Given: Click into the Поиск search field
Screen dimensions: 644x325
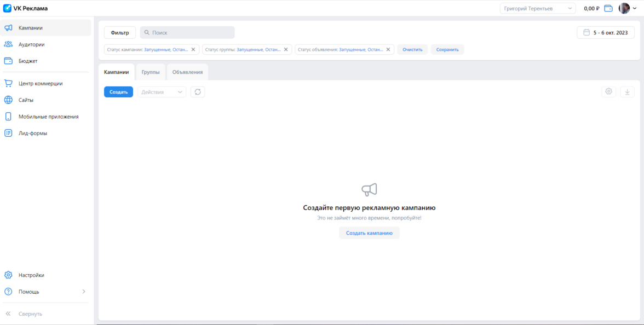Looking at the screenshot, I should [x=189, y=33].
